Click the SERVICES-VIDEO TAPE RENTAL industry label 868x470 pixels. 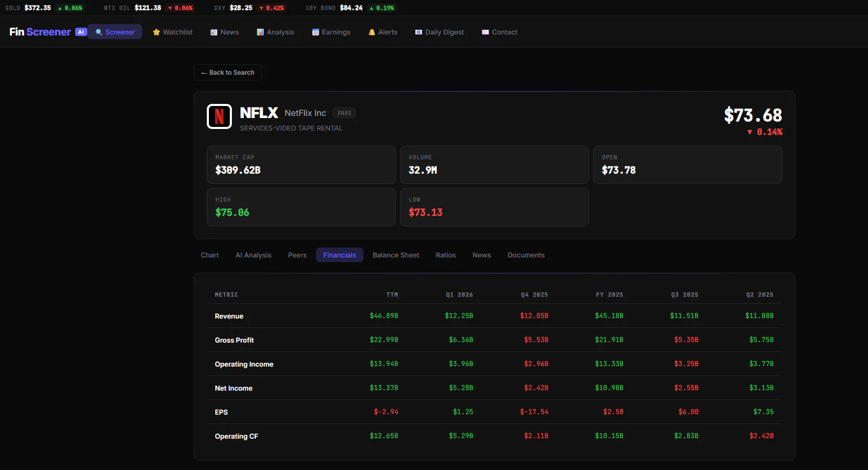[291, 128]
